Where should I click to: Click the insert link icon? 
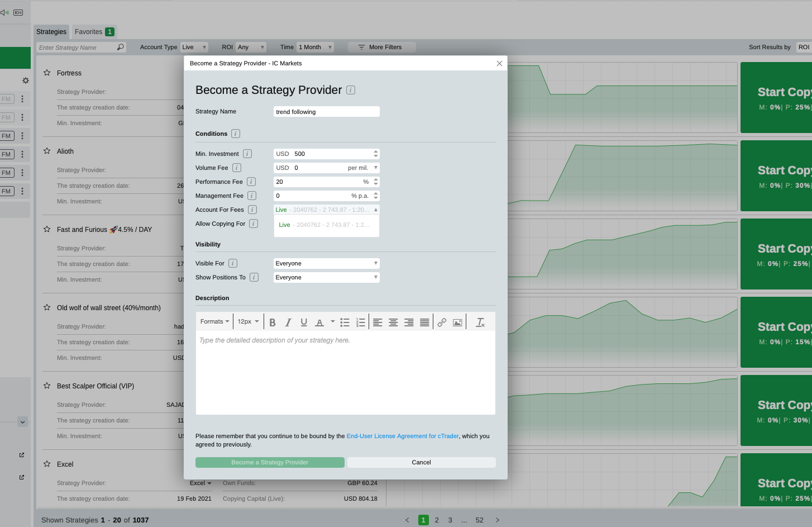tap(442, 322)
